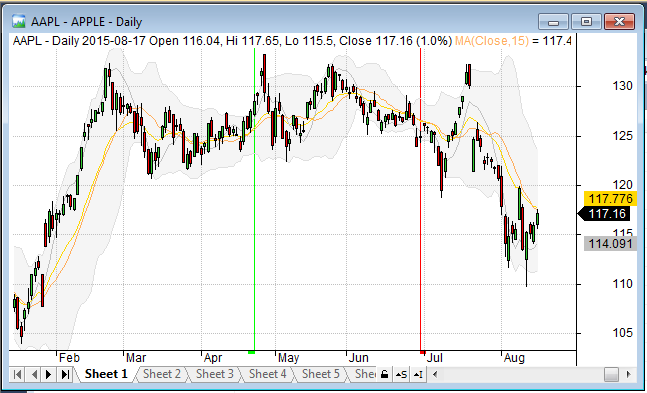Image resolution: width=647 pixels, height=393 pixels.
Task: Toggle the interval link I button
Action: pyautogui.click(x=418, y=374)
